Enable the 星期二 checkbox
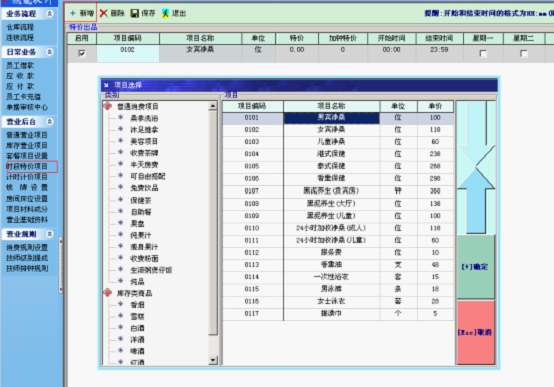Image resolution: width=554 pixels, height=387 pixels. point(524,53)
